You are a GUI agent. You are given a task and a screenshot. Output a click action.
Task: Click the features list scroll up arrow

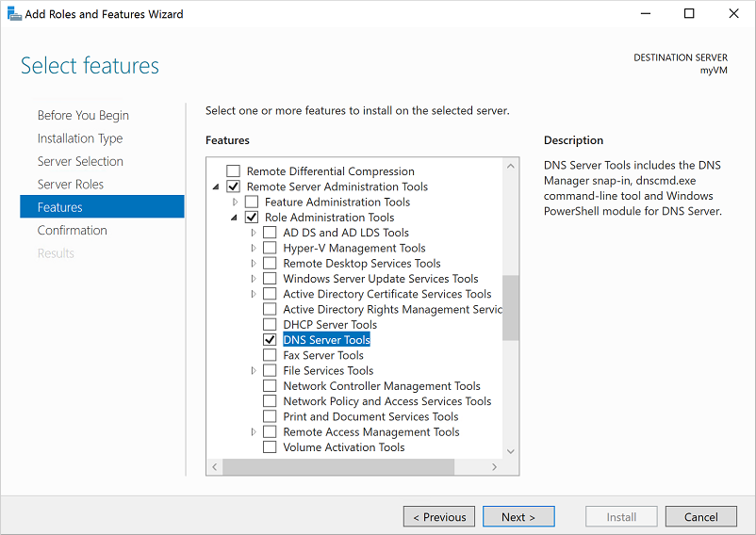pyautogui.click(x=511, y=166)
